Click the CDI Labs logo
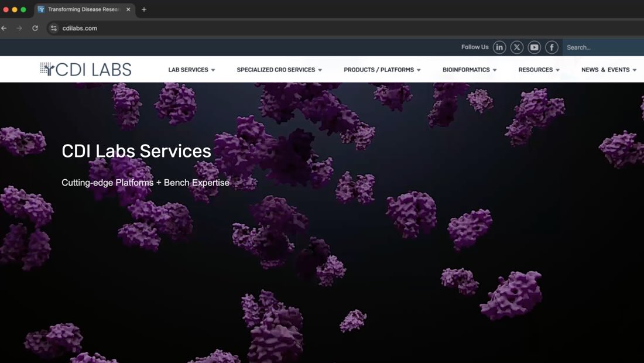Viewport: 644px width, 363px height. point(85,69)
